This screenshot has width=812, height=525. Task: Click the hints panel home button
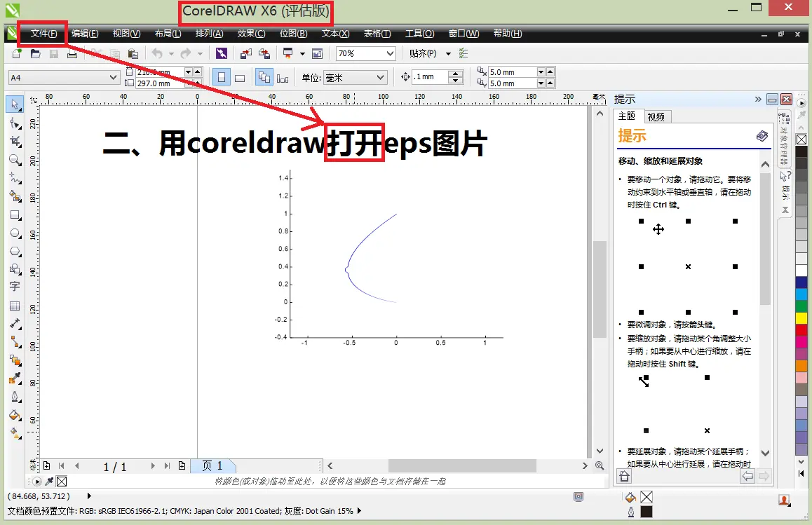624,476
